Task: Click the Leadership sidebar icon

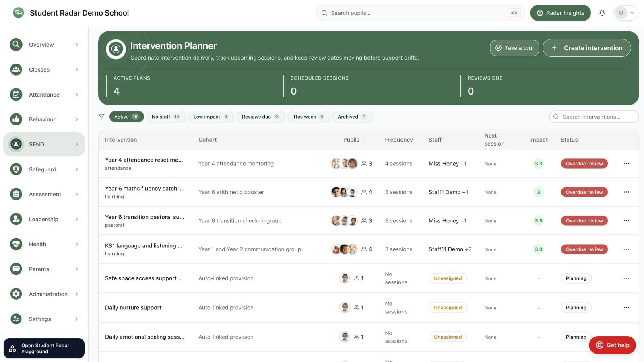Action: [16, 219]
